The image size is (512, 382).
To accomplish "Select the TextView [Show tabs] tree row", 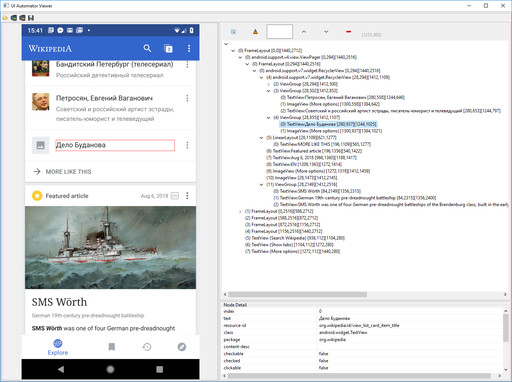I will click(289, 245).
